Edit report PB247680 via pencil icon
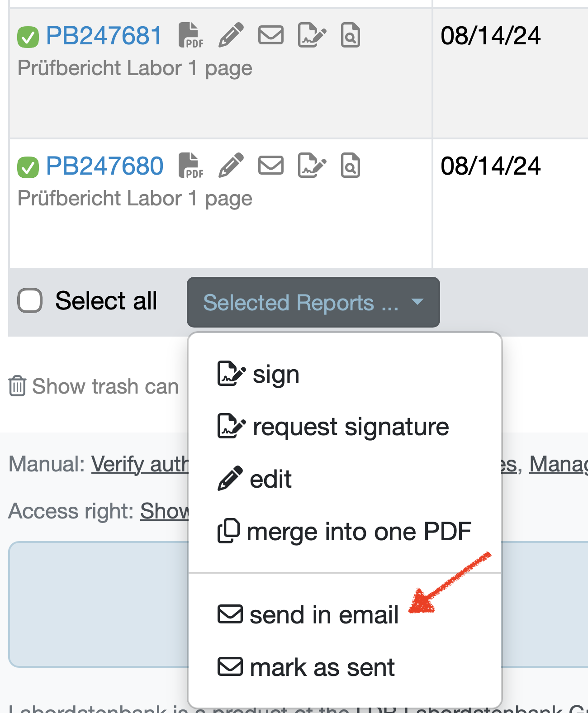This screenshot has height=713, width=588. click(231, 166)
